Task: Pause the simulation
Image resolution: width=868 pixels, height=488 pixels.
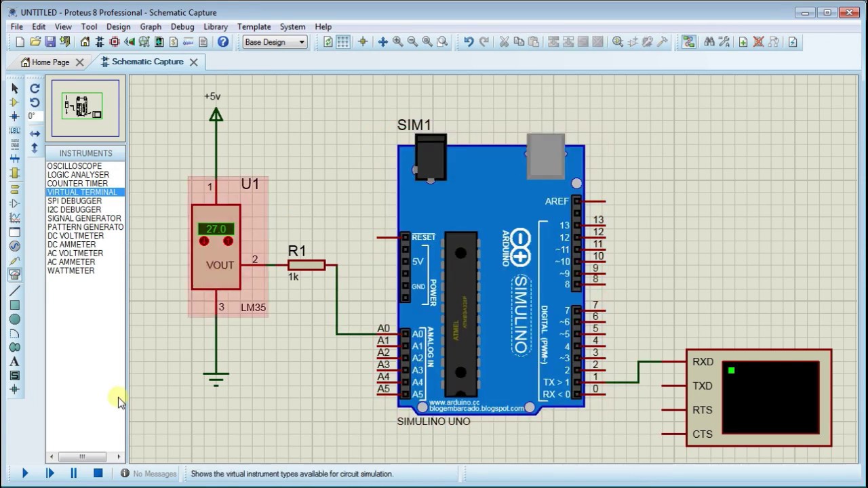Action: coord(73,473)
